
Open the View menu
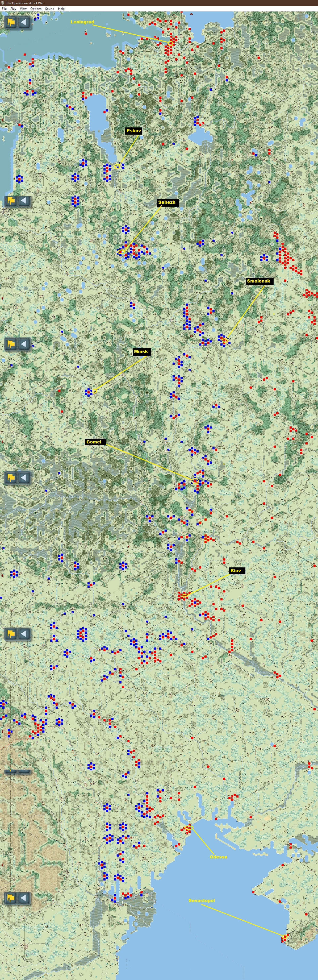(x=23, y=8)
